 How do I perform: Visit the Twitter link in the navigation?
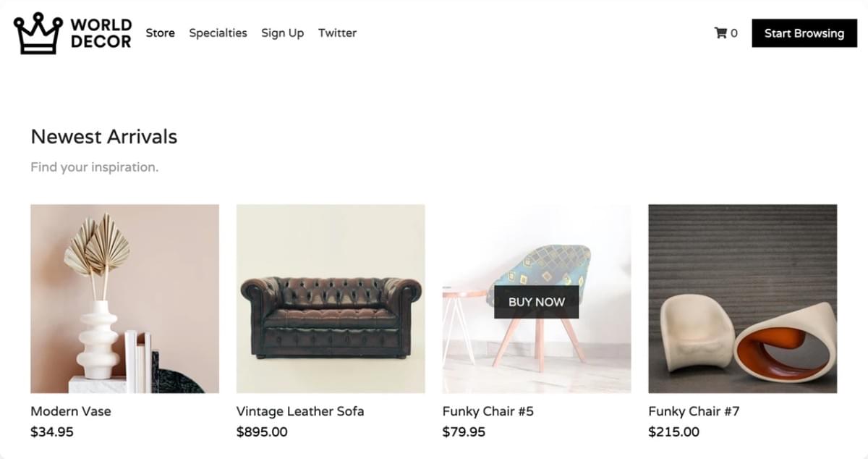pyautogui.click(x=337, y=33)
